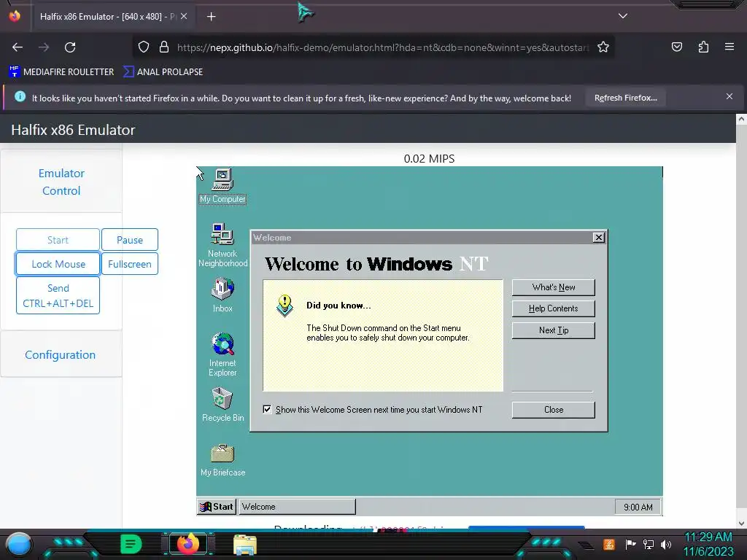Click the site padlock icon
The width and height of the screenshot is (747, 560).
coord(164,47)
